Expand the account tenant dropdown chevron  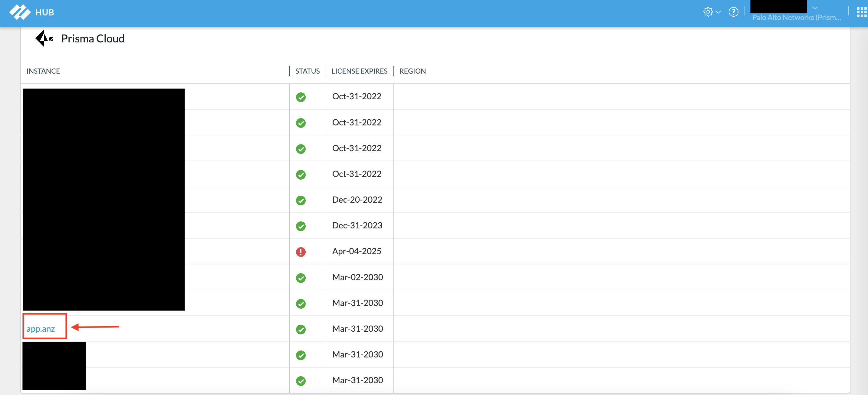815,8
